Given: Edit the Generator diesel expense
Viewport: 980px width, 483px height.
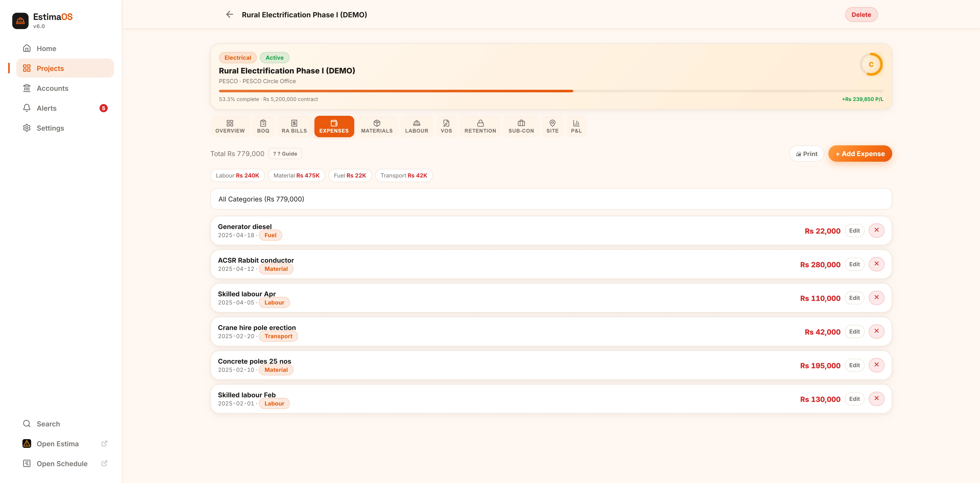Looking at the screenshot, I should (x=854, y=231).
